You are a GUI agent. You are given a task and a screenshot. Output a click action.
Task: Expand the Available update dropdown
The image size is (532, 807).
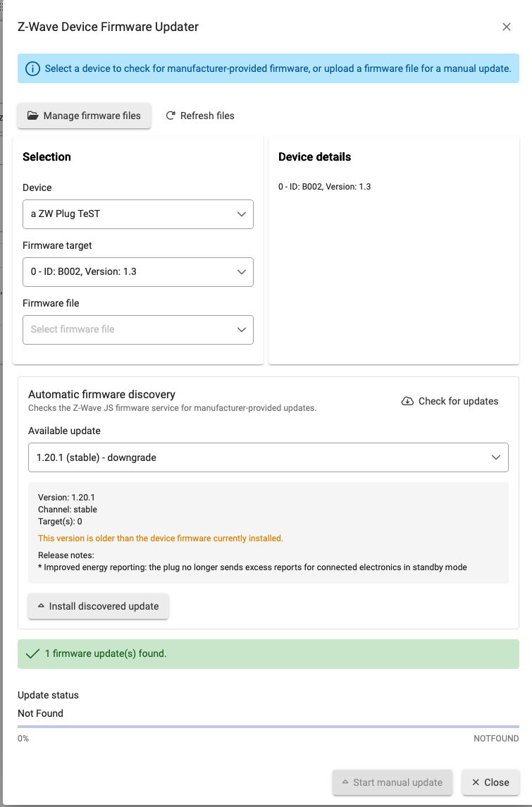[x=268, y=457]
